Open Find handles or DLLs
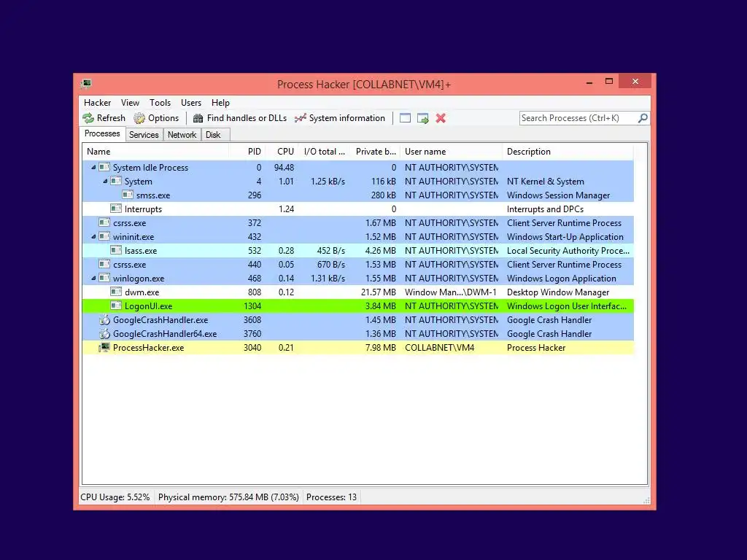This screenshot has height=560, width=747. coord(240,118)
